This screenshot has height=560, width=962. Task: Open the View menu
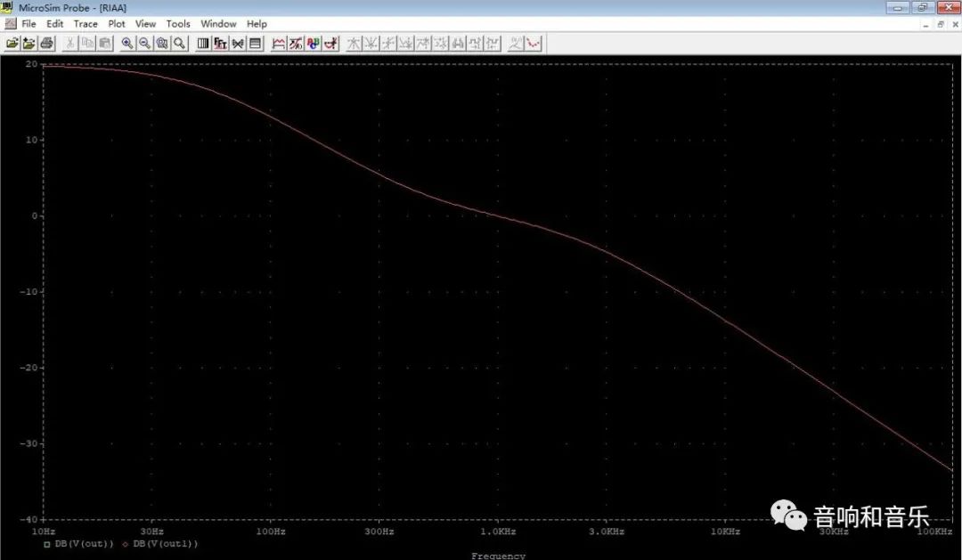pyautogui.click(x=145, y=24)
